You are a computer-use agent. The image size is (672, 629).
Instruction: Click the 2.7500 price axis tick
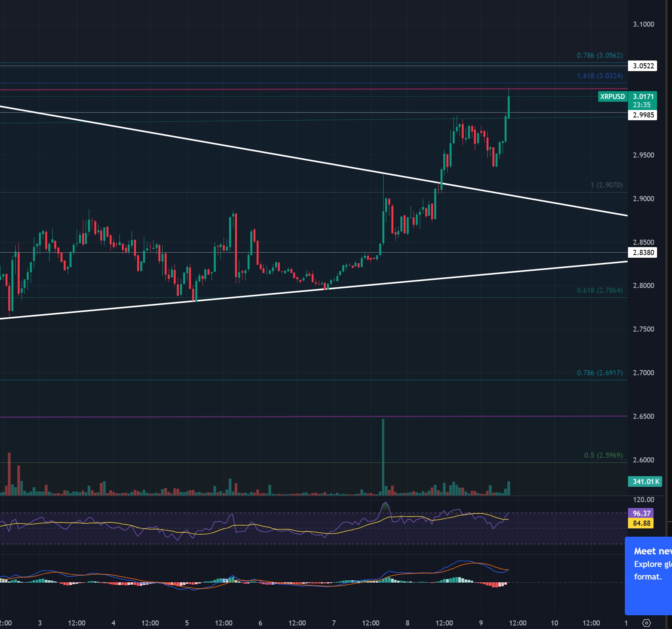pyautogui.click(x=643, y=329)
